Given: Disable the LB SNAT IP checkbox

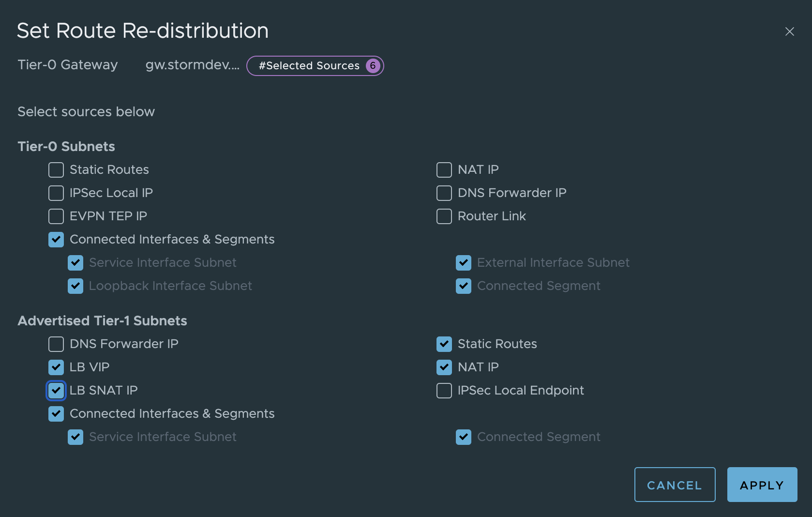Looking at the screenshot, I should [56, 391].
